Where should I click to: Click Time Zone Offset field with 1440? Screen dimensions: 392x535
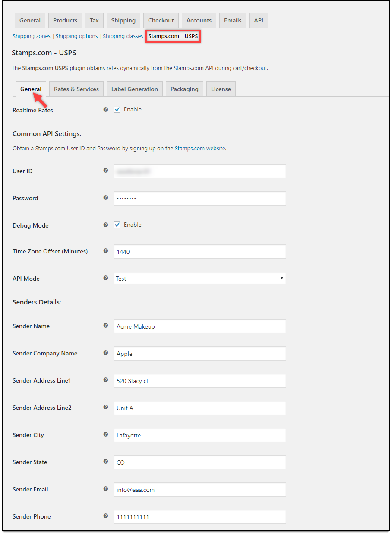(x=200, y=251)
